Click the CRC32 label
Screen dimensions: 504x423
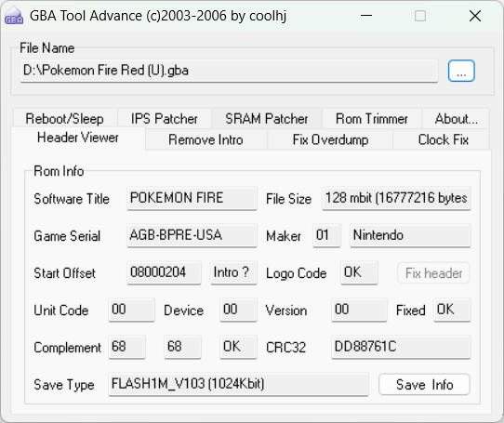click(x=285, y=348)
